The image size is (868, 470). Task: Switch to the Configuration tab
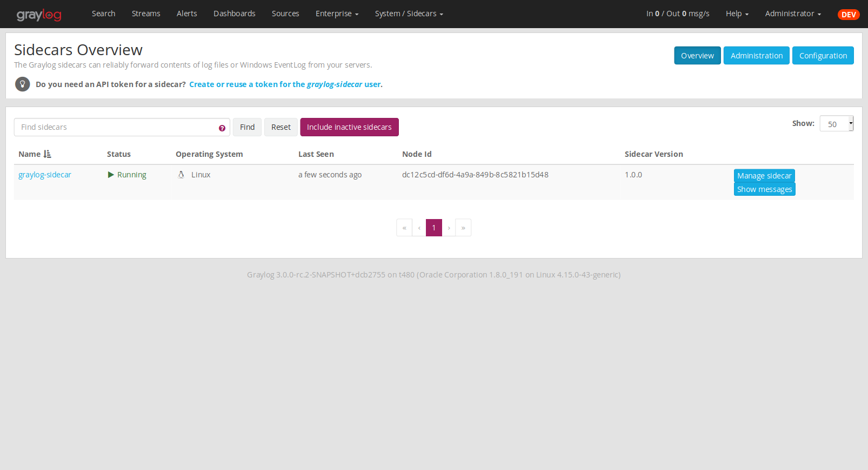pyautogui.click(x=823, y=56)
